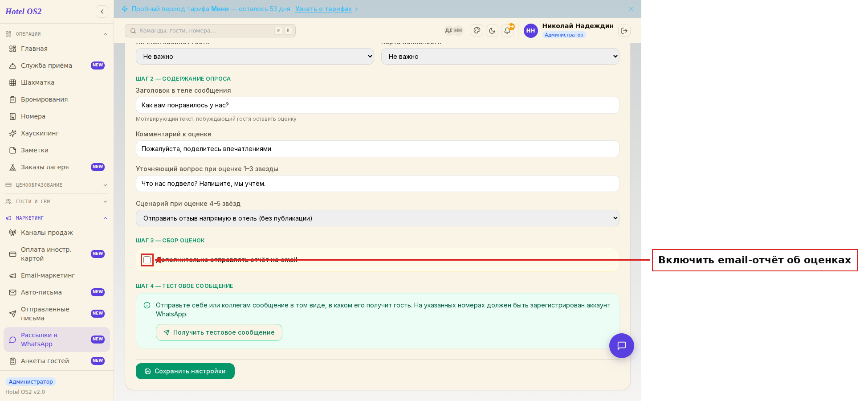Click the Администратор label in sidebar footer
868x401 pixels.
[31, 382]
